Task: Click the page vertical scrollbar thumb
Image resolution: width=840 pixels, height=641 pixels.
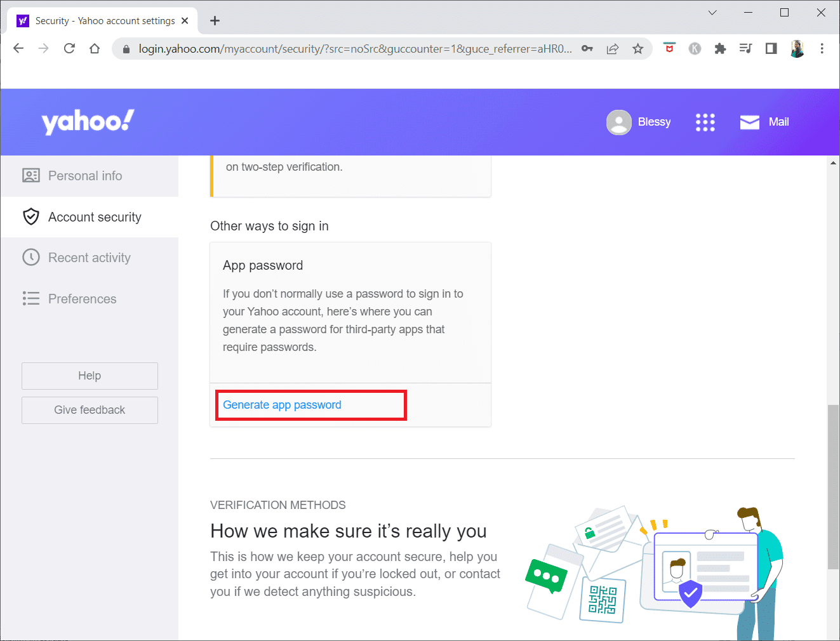Action: (833, 486)
